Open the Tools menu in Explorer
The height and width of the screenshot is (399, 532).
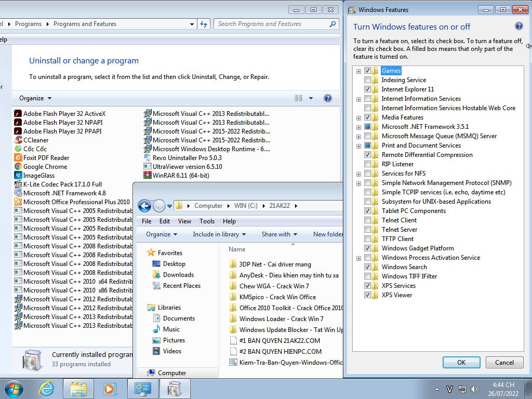point(207,221)
